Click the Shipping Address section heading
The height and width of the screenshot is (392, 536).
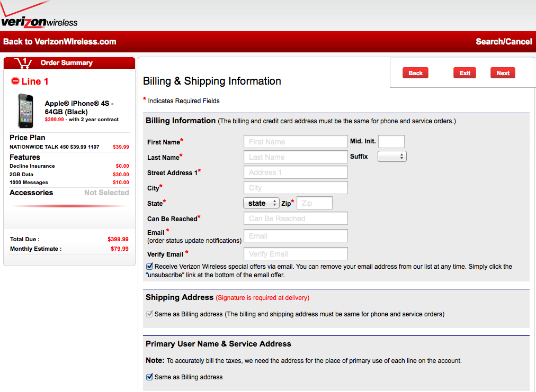(x=180, y=297)
